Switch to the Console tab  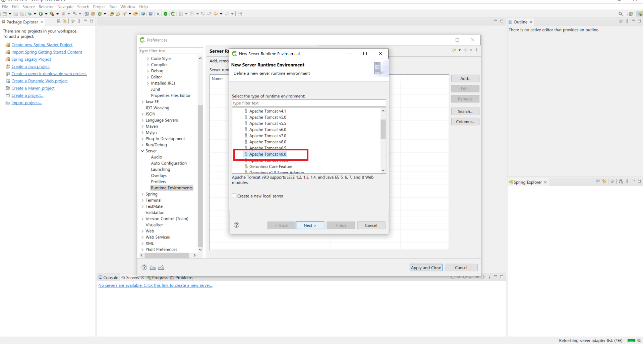[108, 277]
